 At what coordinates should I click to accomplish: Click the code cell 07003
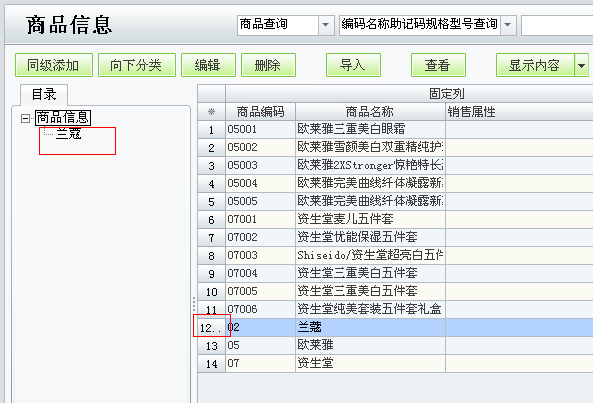pos(260,255)
